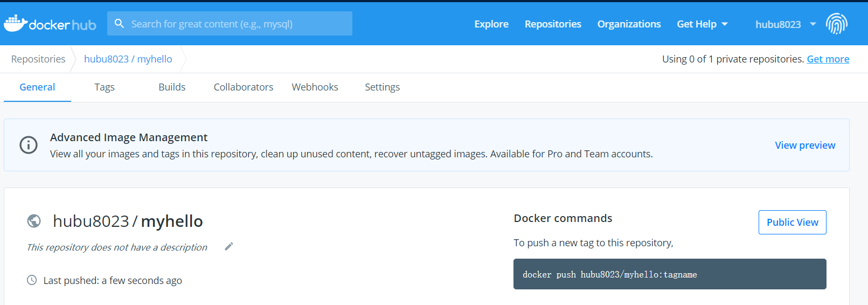Go to the Webhooks tab
The width and height of the screenshot is (868, 305).
point(315,87)
